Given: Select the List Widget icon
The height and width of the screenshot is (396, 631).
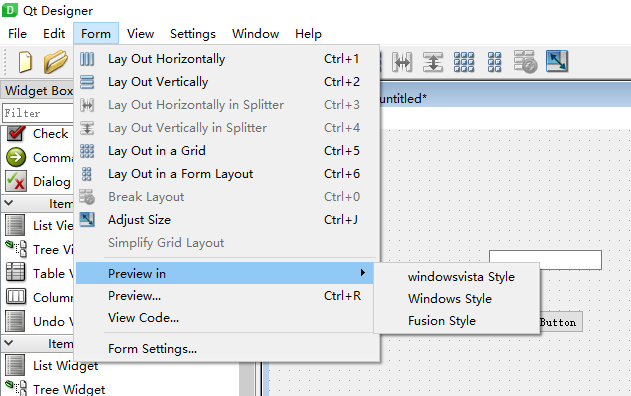Looking at the screenshot, I should pyautogui.click(x=15, y=365).
